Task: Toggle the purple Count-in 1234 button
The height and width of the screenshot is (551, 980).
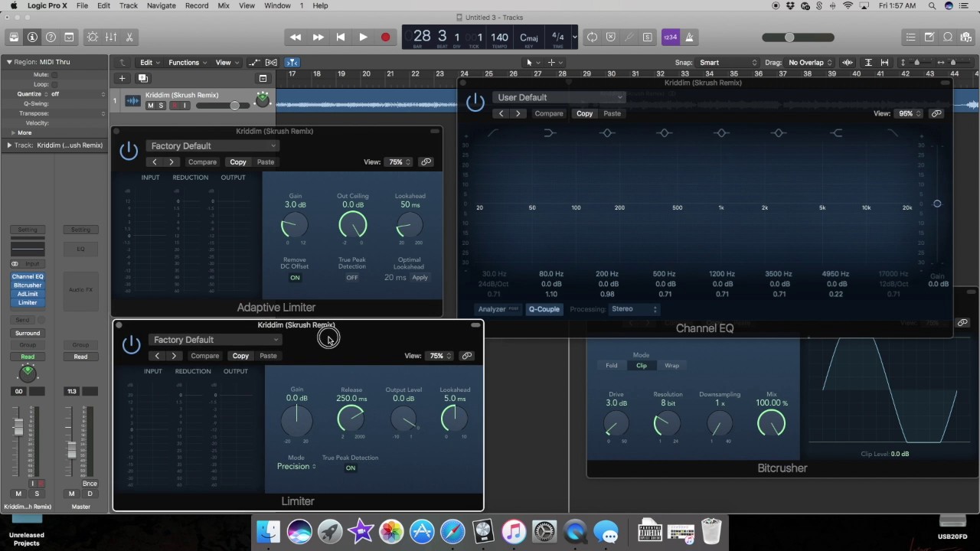Action: click(x=670, y=37)
